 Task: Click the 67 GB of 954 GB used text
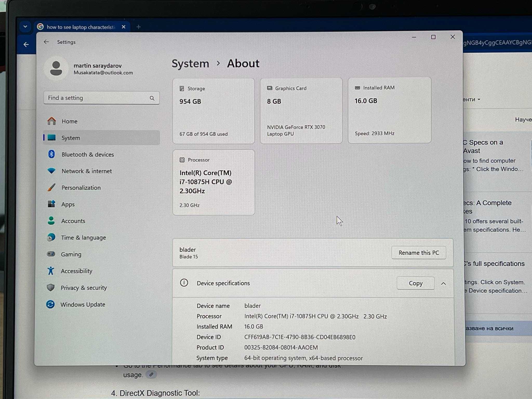[203, 134]
